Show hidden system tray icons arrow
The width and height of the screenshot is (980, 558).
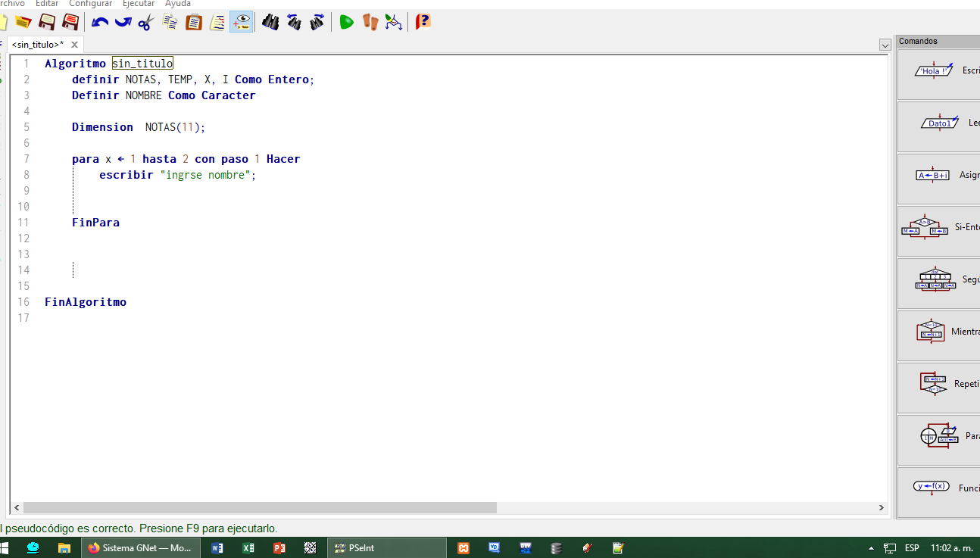(x=871, y=548)
